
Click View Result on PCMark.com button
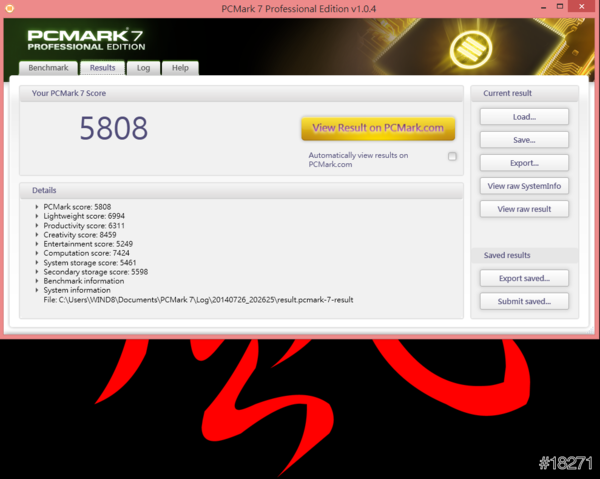point(378,128)
